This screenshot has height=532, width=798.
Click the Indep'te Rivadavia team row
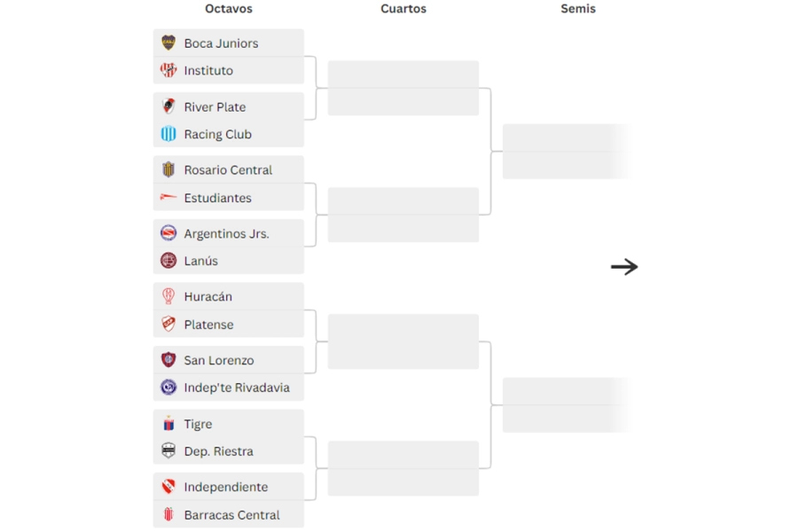[229, 387]
